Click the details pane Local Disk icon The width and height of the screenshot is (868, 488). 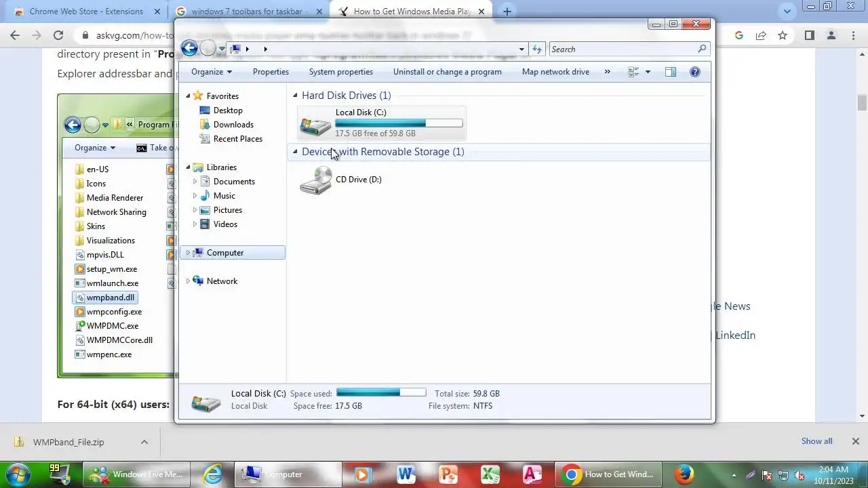[x=205, y=401]
